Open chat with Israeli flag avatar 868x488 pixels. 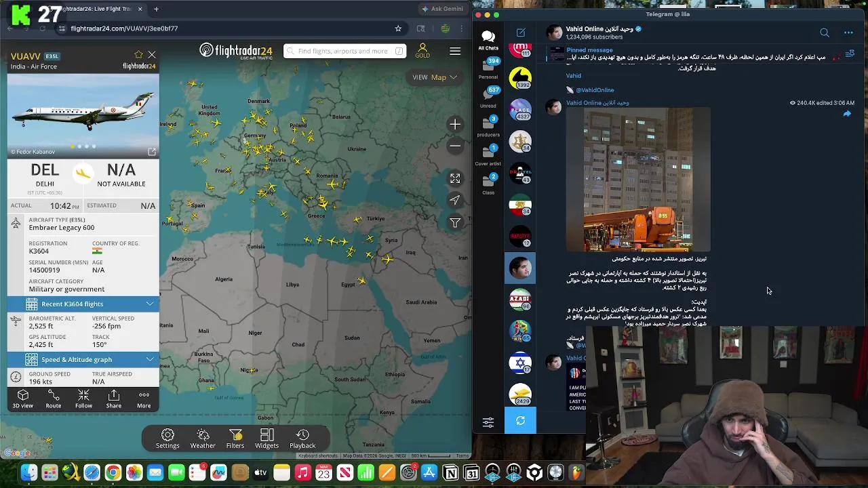tap(520, 363)
